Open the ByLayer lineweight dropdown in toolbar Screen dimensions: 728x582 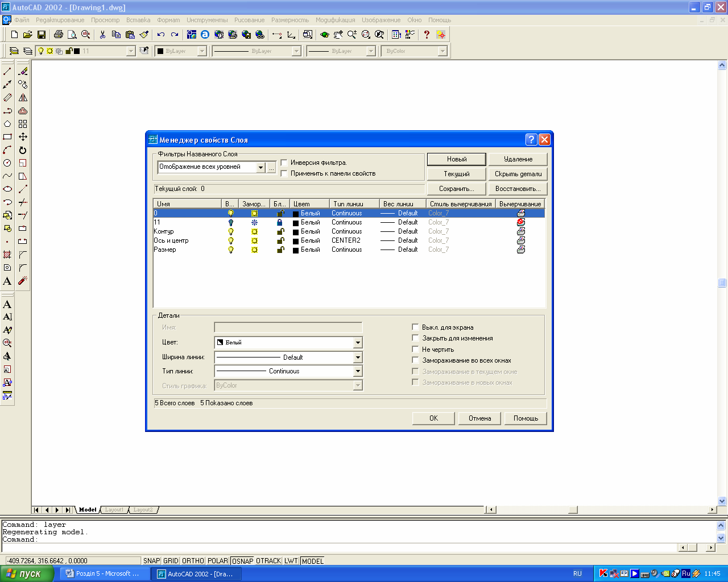pyautogui.click(x=371, y=51)
